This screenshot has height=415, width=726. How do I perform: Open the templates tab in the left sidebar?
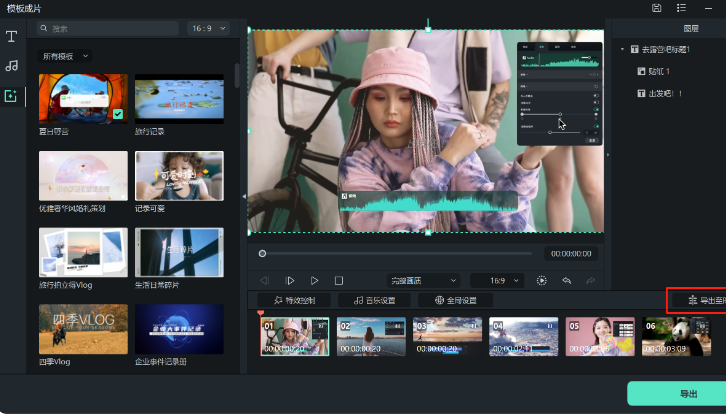tap(12, 96)
